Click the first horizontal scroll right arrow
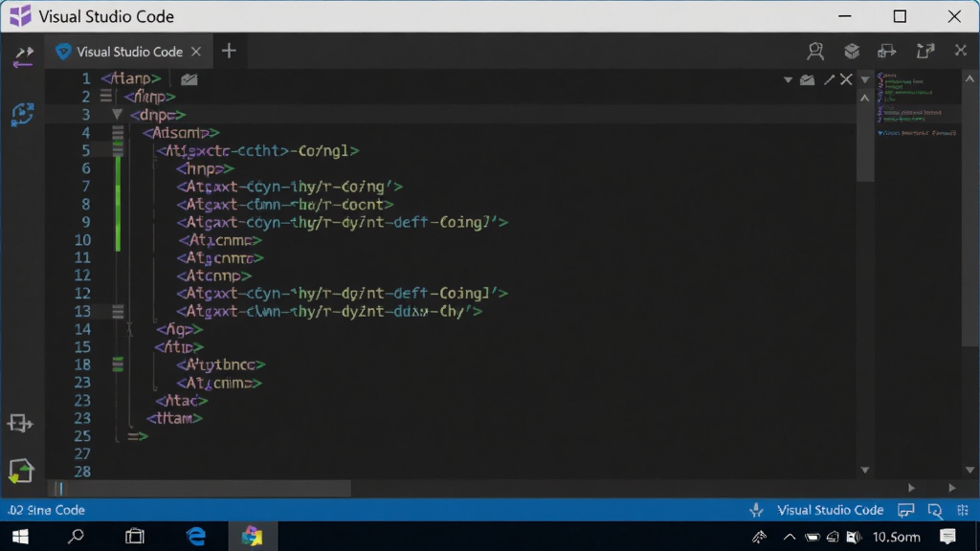This screenshot has width=980, height=551. pyautogui.click(x=911, y=488)
